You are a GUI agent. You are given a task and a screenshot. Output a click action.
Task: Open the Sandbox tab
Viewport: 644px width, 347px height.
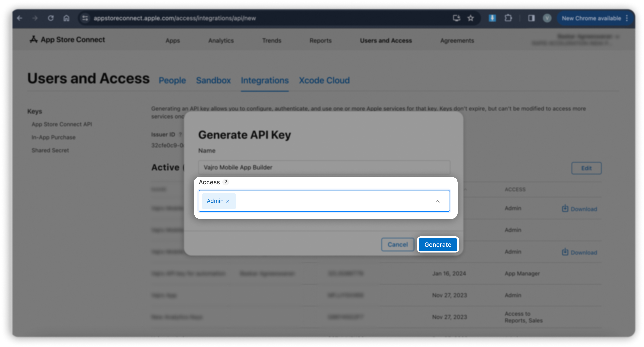click(213, 80)
